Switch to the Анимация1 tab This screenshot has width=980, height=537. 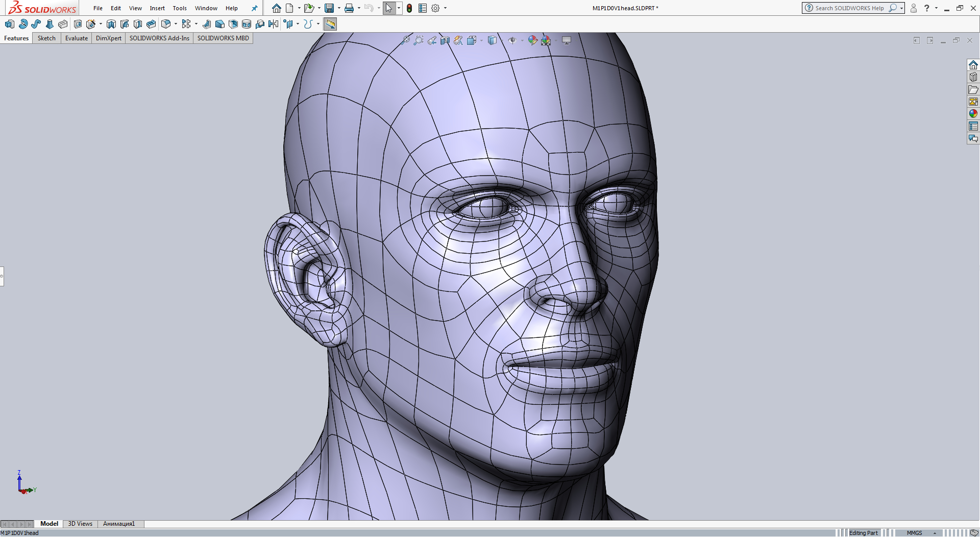(x=118, y=524)
